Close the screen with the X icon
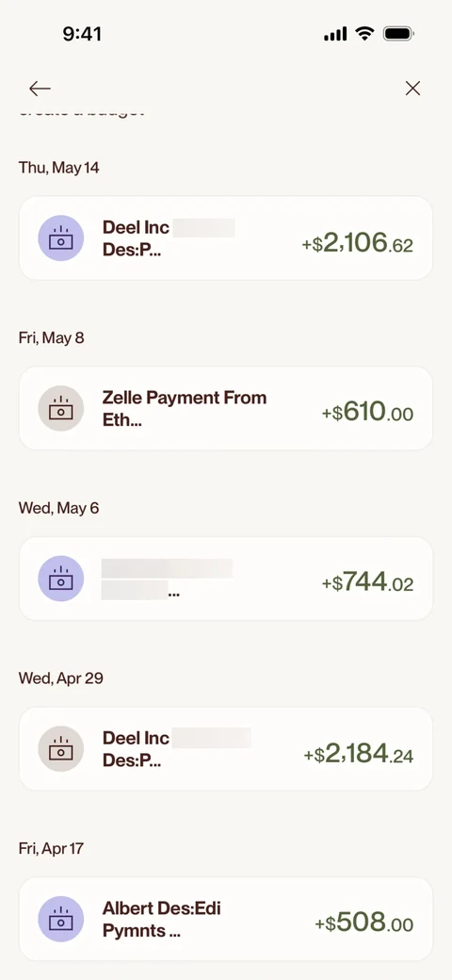The image size is (452, 980). coord(412,89)
